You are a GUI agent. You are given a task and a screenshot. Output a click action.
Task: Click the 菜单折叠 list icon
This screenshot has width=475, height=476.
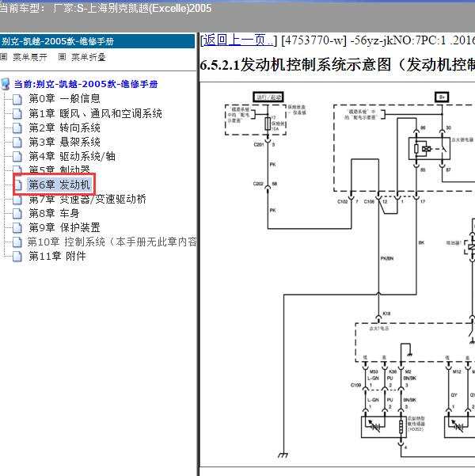(x=63, y=57)
